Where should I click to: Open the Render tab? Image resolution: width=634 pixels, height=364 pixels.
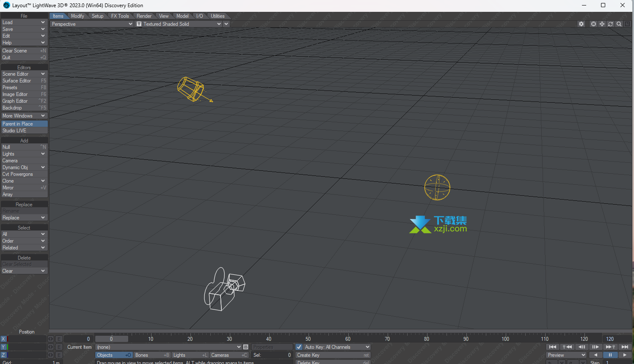coord(144,16)
